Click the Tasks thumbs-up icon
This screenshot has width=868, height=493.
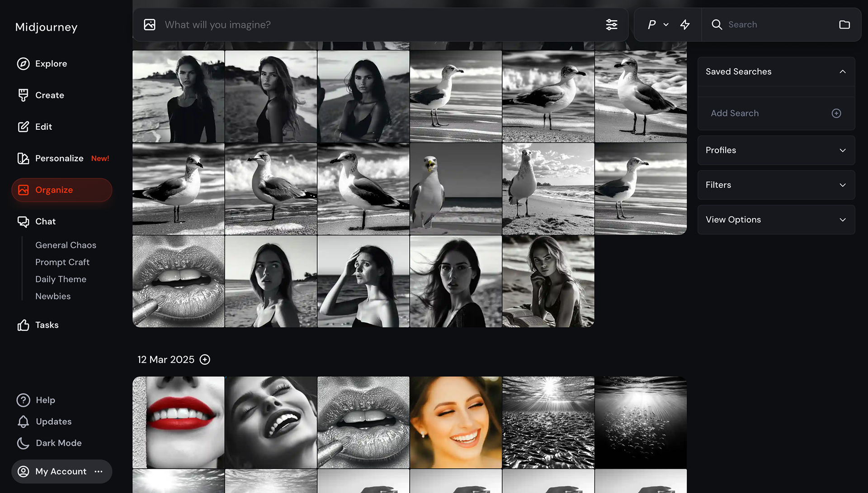click(x=23, y=325)
